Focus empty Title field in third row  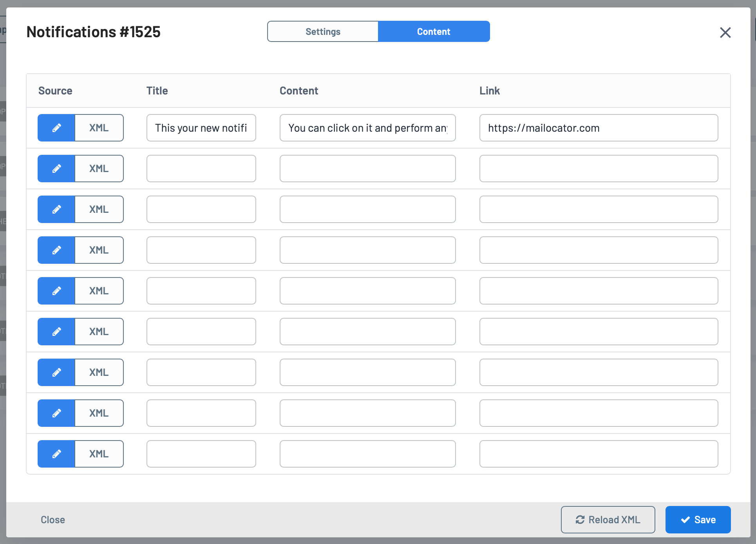[201, 209]
